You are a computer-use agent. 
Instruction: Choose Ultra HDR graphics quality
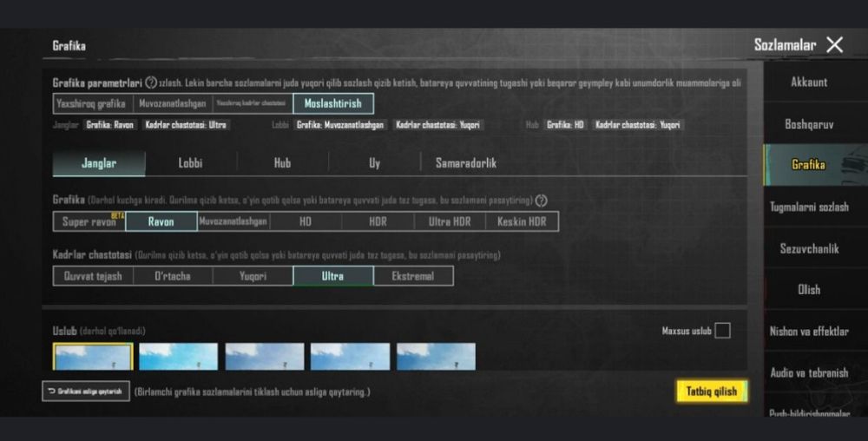(450, 221)
